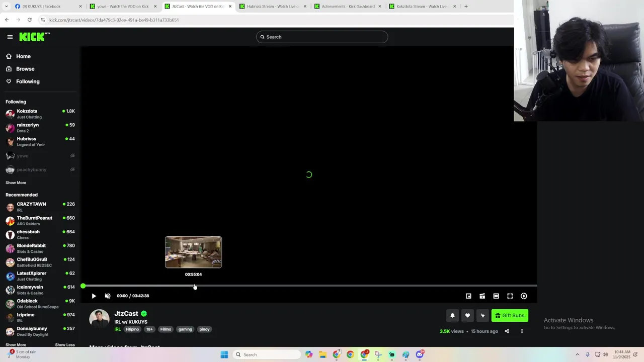Viewport: 644px width, 362px height.
Task: Open the three-dot more options menu
Action: [x=522, y=331]
